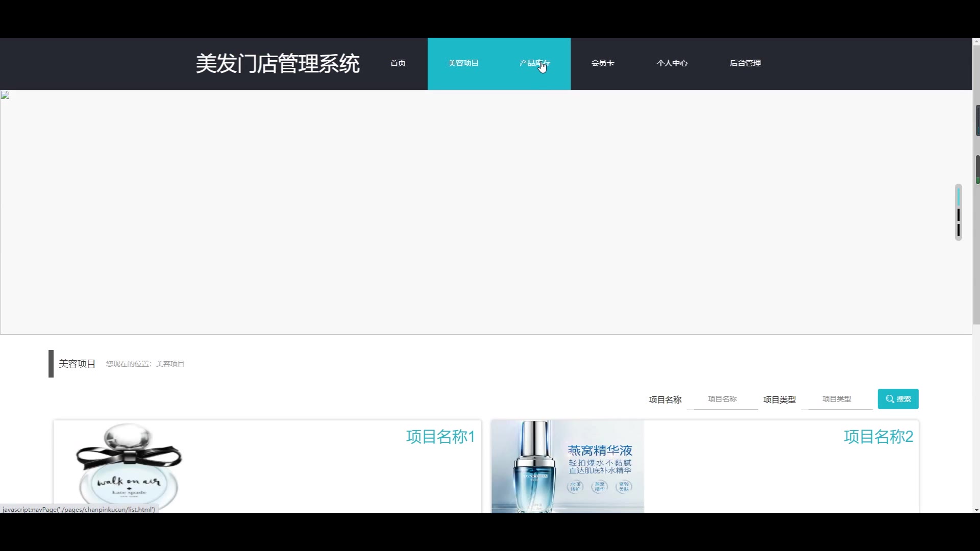Open the 项目名称1 title link
The height and width of the screenshot is (551, 980).
440,437
